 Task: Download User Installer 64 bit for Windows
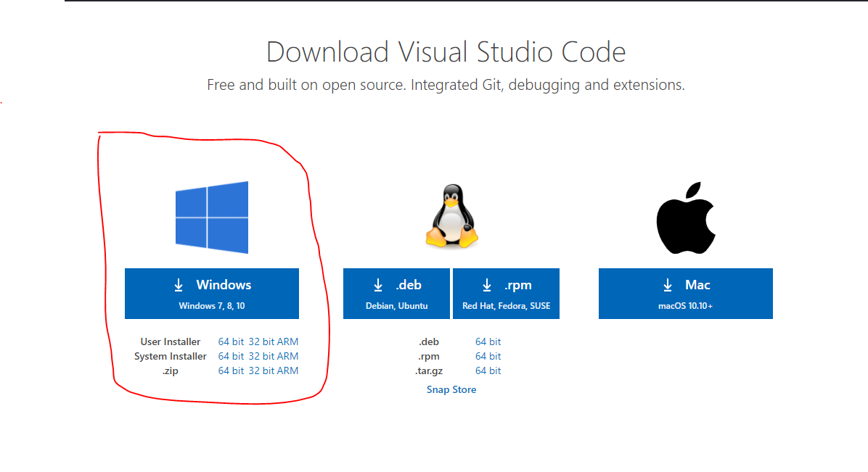(x=231, y=341)
